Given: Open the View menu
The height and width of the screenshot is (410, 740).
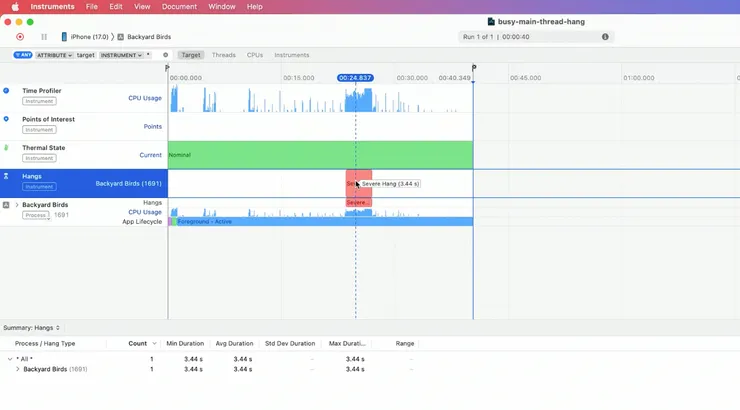Looking at the screenshot, I should coord(142,7).
